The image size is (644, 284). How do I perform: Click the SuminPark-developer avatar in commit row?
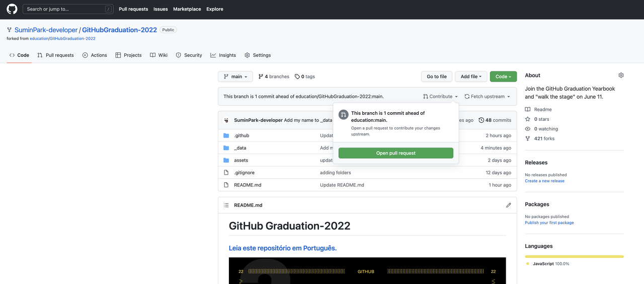[226, 120]
